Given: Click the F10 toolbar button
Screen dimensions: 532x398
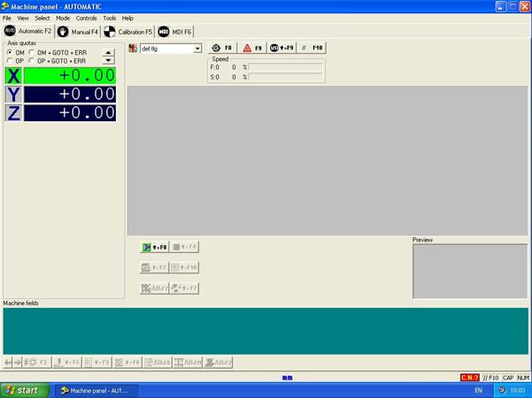Looking at the screenshot, I should point(312,48).
